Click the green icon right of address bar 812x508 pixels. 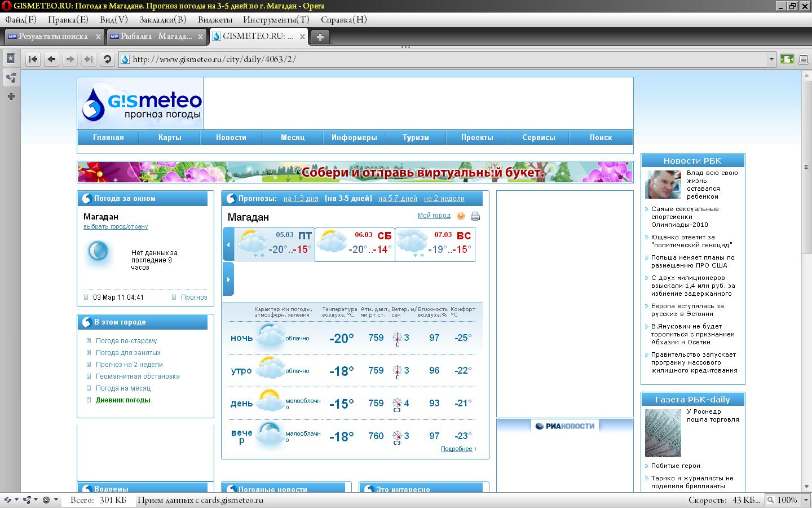[x=787, y=59]
